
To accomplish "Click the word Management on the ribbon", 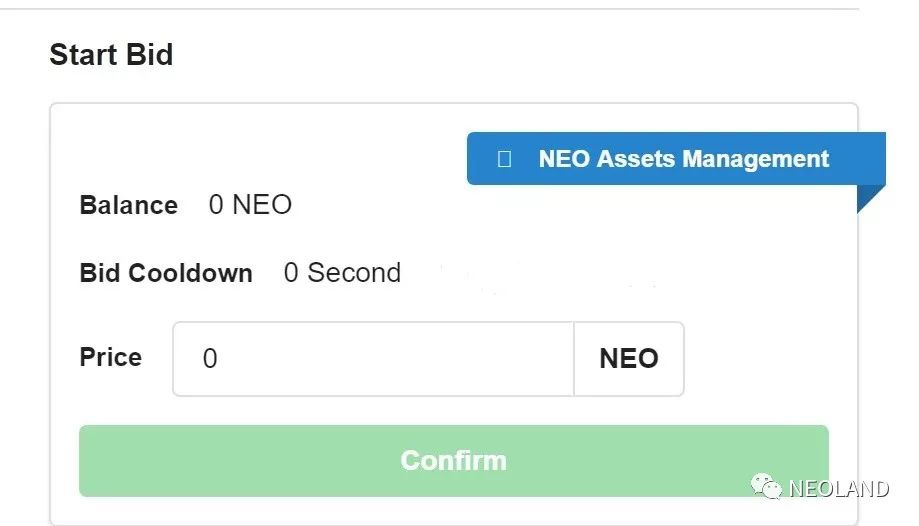I will [x=755, y=160].
